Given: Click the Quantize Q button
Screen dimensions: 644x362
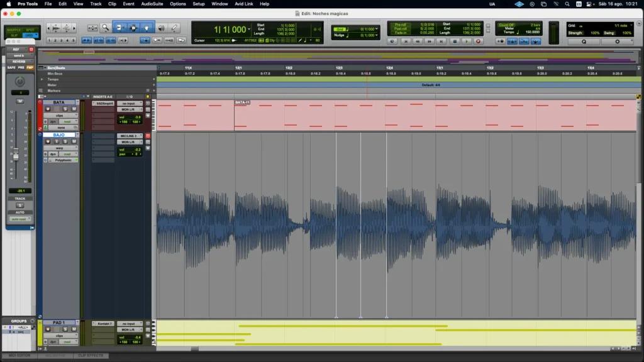Looking at the screenshot, I should click(x=584, y=41).
